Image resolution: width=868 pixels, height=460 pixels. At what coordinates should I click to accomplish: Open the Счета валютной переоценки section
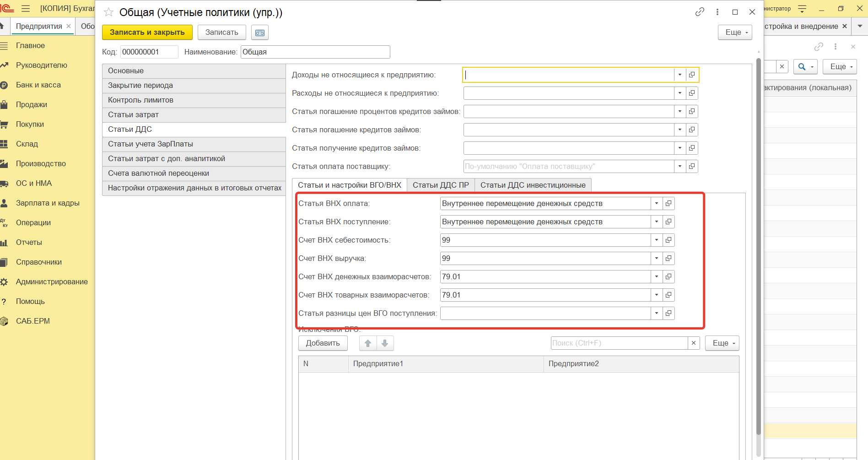click(194, 173)
